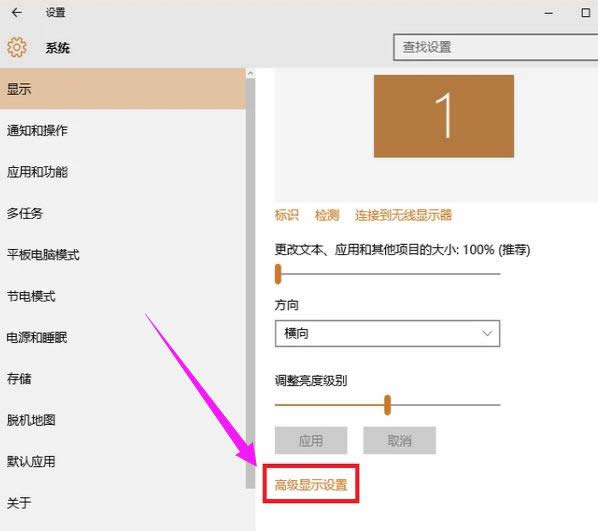
Task: Open the 方向 orientation dropdown
Action: tap(387, 333)
